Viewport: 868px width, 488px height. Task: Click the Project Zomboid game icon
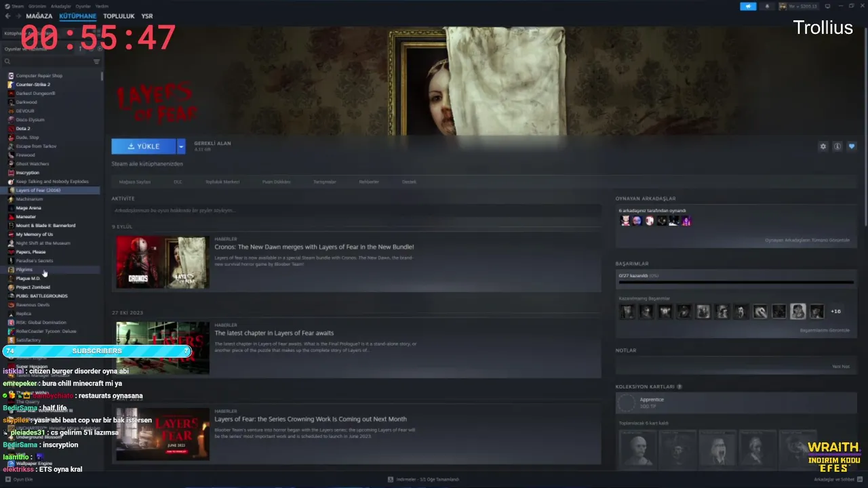(x=10, y=287)
